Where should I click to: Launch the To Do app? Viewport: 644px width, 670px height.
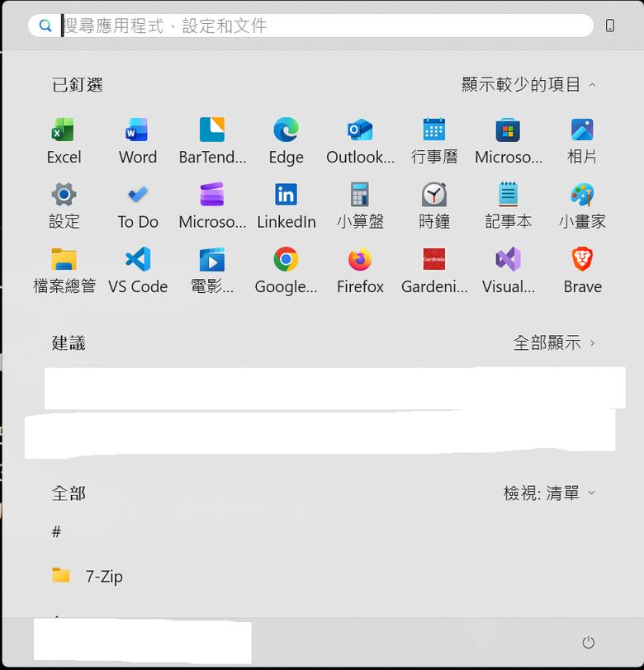(x=138, y=205)
